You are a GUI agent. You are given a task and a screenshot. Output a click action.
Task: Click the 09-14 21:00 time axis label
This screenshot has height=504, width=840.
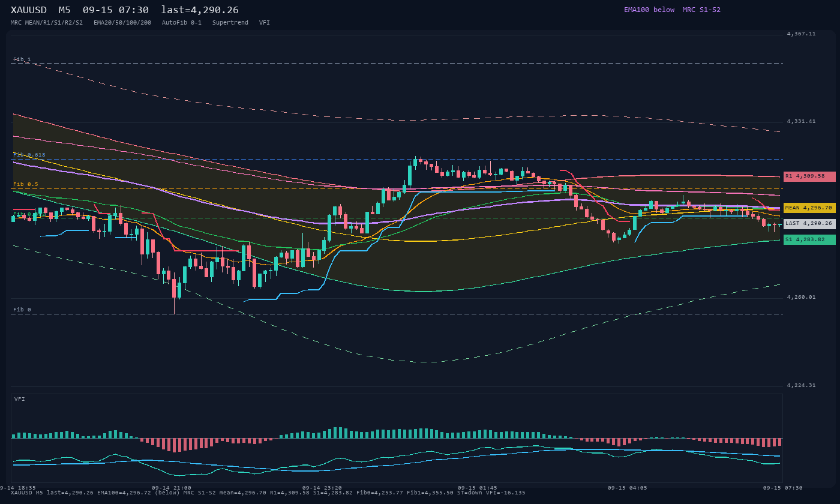coord(172,488)
